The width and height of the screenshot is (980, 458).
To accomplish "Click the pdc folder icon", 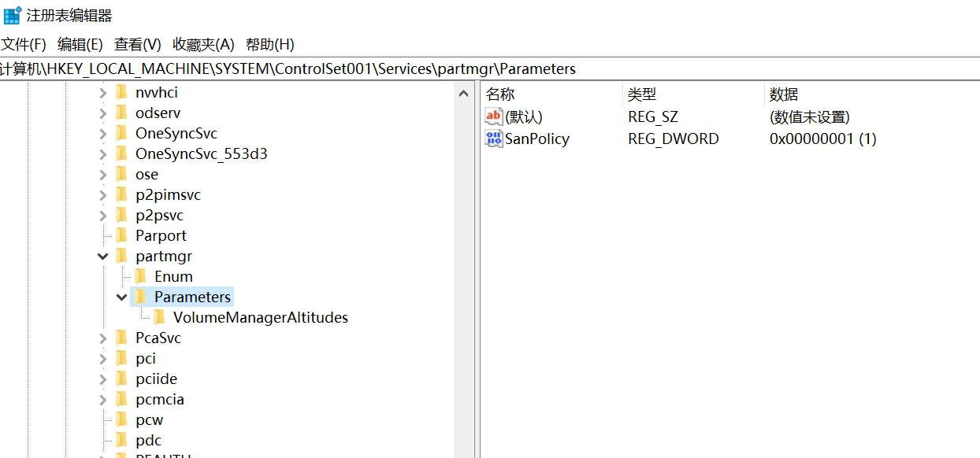I will pos(121,440).
